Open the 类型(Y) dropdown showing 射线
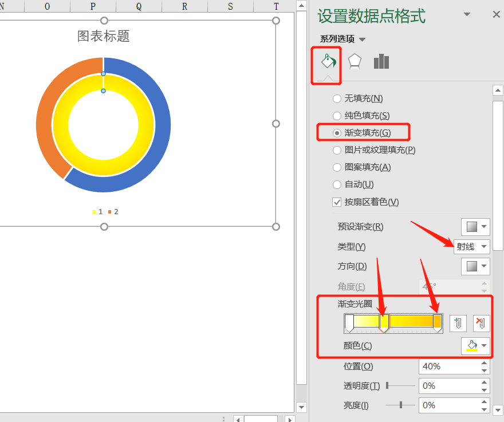The height and width of the screenshot is (422, 504). coord(471,247)
